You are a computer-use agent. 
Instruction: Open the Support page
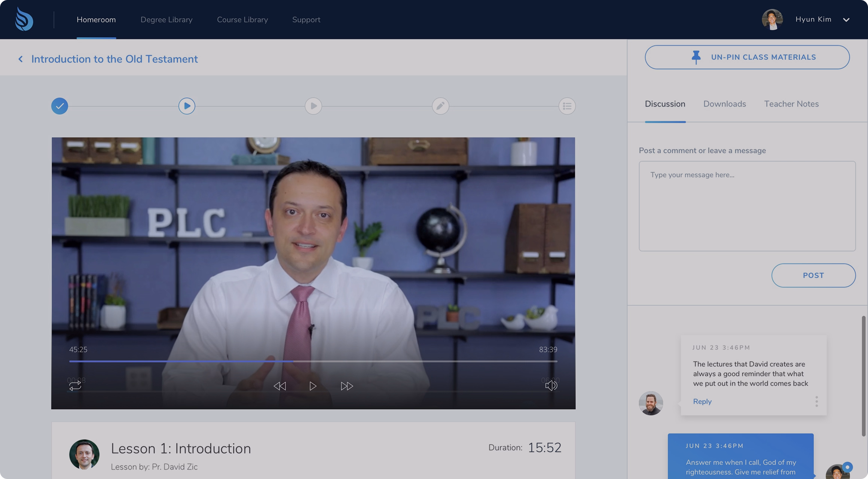[306, 19]
